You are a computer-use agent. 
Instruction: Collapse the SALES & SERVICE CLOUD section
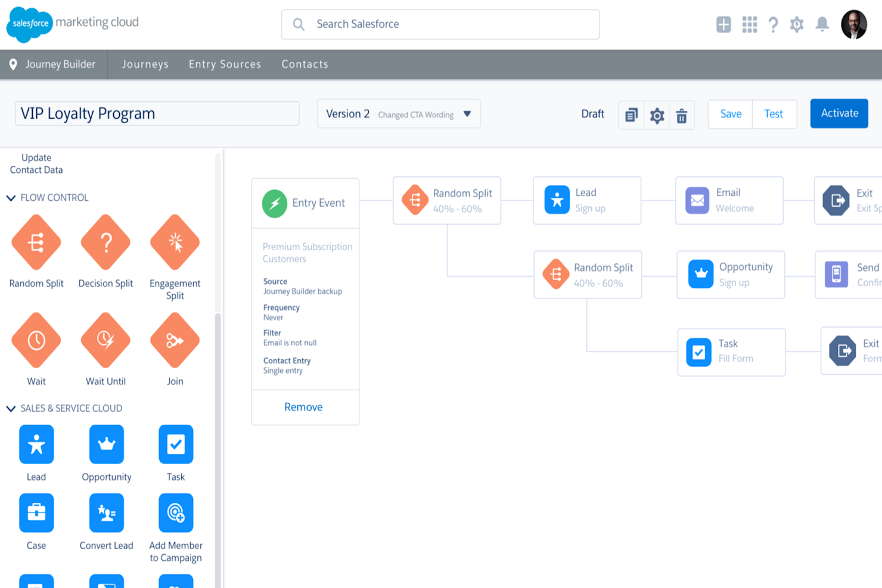[x=11, y=409]
